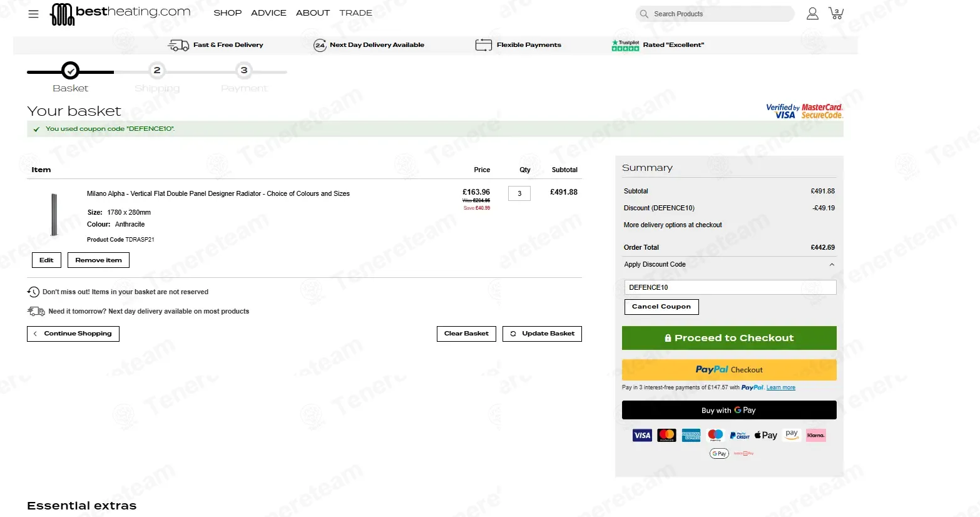This screenshot has width=980, height=517.
Task: Click the Trustpilot rating logo
Action: [x=625, y=45]
